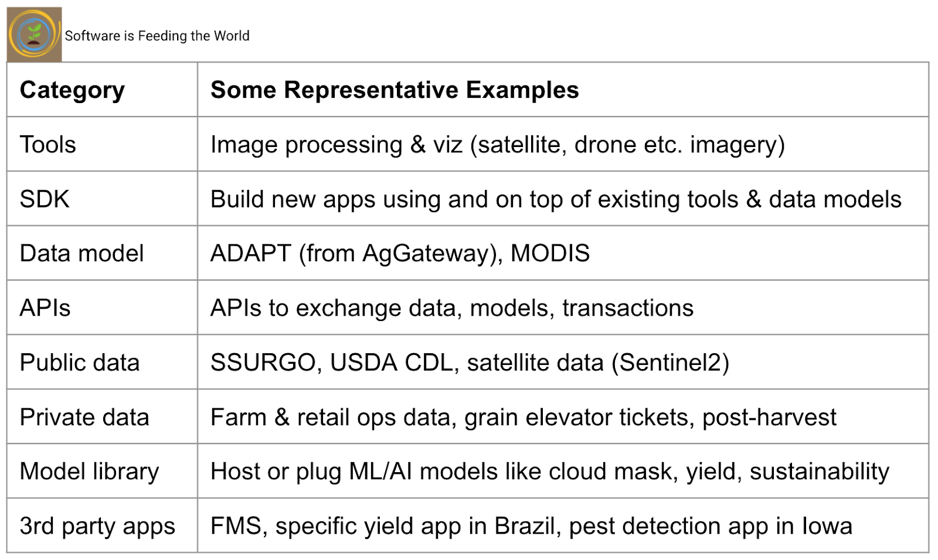Click the "SSURGO, USDA CDL" example cell
Viewport: 938px width, 560px height.
click(470, 363)
